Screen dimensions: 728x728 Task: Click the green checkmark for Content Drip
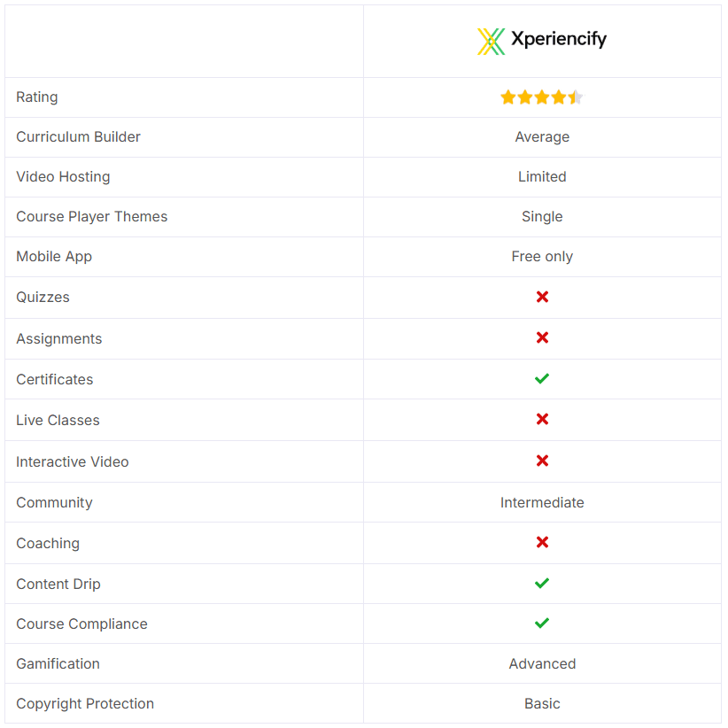coord(542,583)
